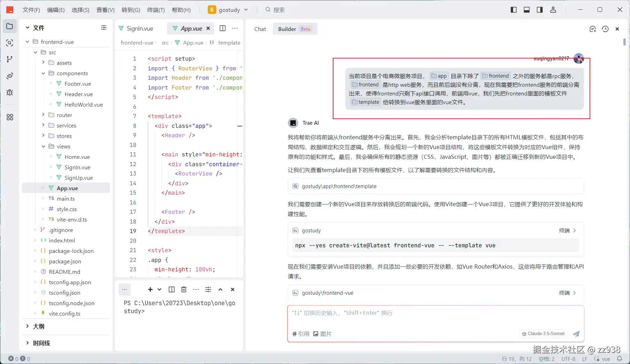Open terminal panel settings sliders icon
Viewport: 630px width, 364px height.
[208, 289]
